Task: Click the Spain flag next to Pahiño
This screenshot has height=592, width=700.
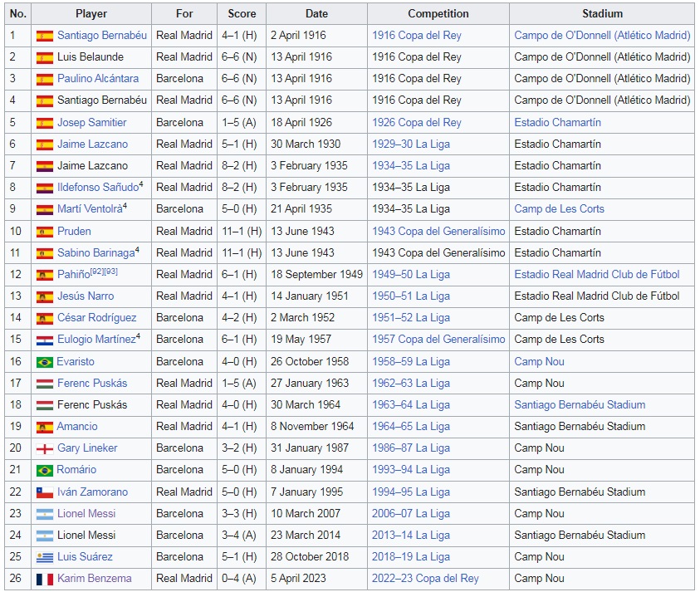Action: pos(45,275)
